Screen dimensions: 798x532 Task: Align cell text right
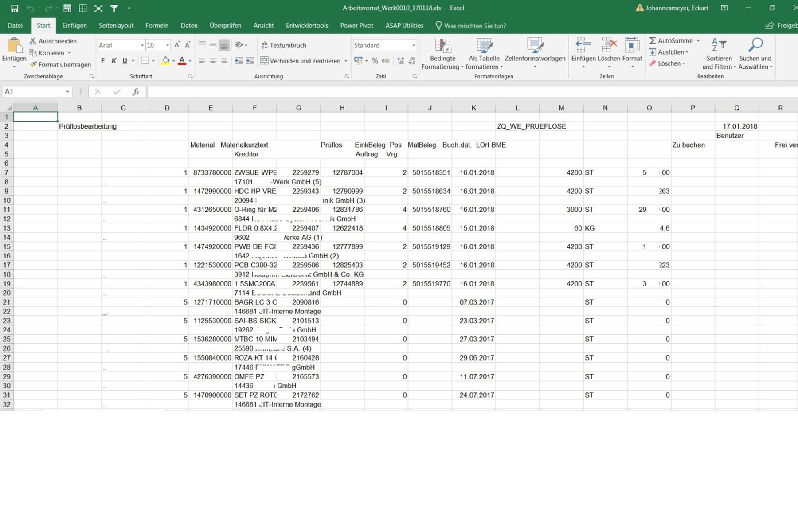click(x=224, y=61)
